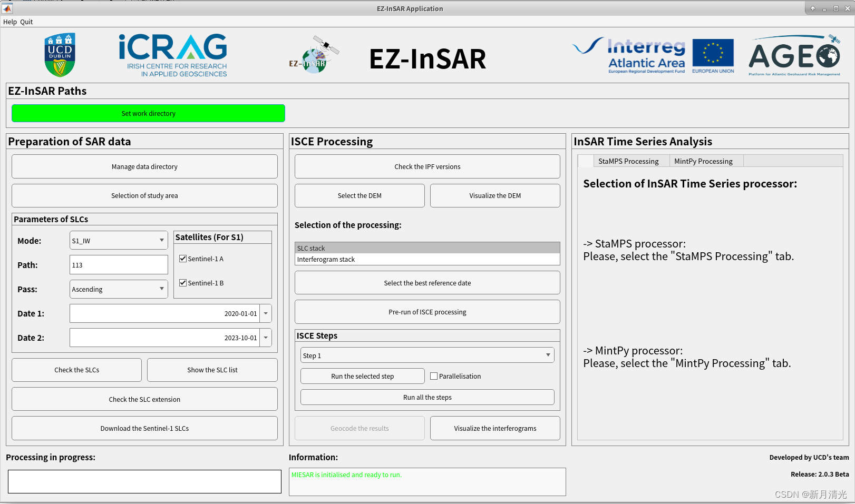Click Visualize the DEM button
This screenshot has width=855, height=504.
point(495,195)
